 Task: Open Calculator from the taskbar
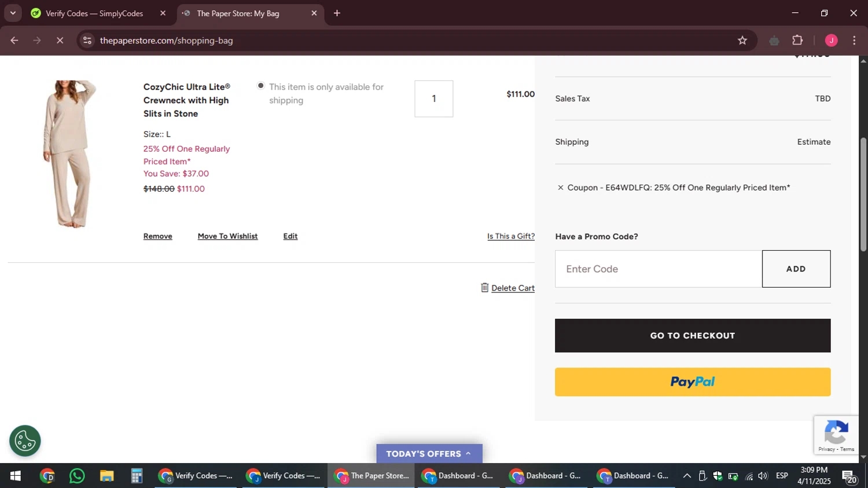(x=137, y=476)
